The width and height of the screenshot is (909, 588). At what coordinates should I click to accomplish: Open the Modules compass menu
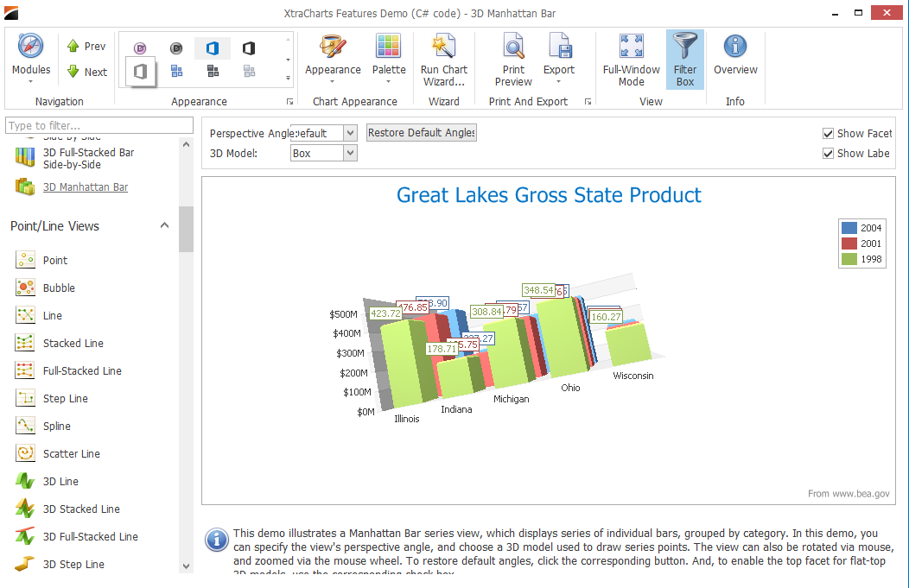point(31,59)
